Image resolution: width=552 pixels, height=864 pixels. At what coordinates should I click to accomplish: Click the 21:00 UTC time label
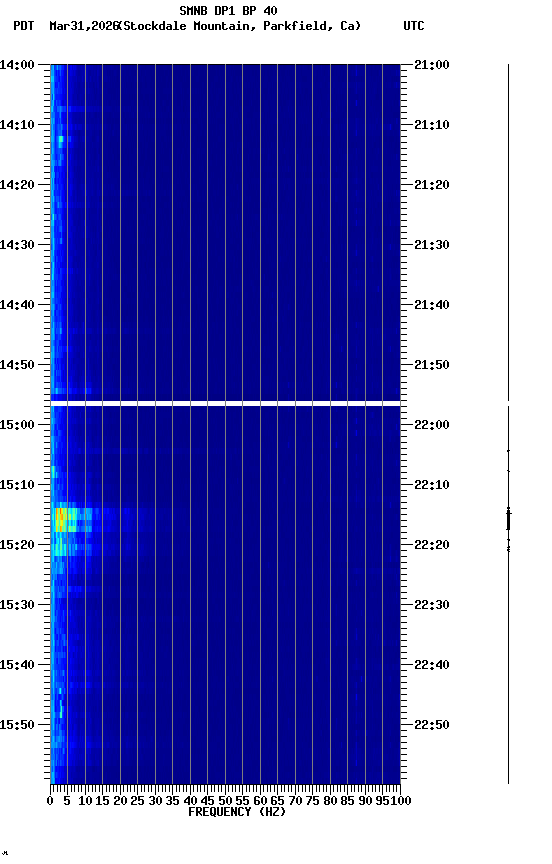432,65
